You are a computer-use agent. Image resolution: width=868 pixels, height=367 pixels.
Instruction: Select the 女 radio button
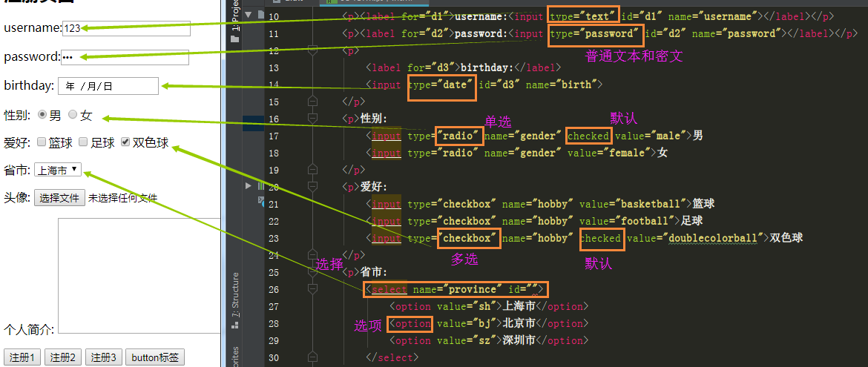click(x=73, y=115)
